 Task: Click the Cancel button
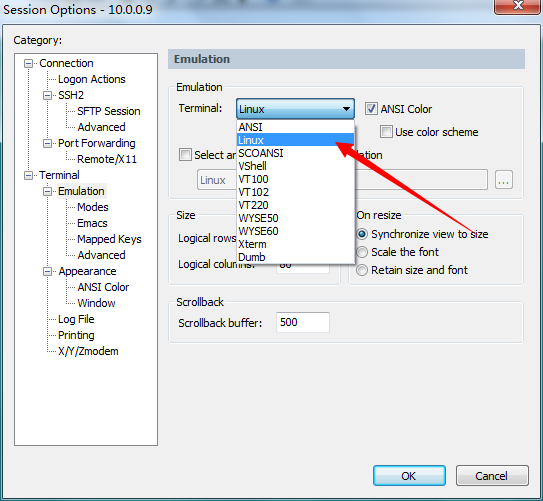click(492, 476)
